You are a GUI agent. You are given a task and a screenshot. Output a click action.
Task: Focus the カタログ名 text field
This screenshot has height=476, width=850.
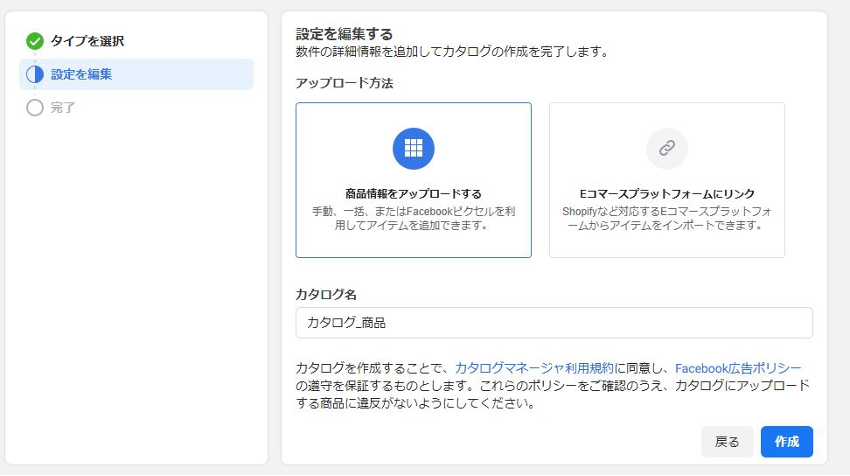click(554, 323)
